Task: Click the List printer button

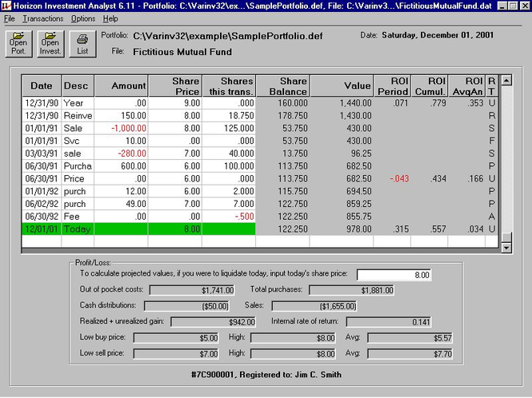Action: tap(82, 44)
